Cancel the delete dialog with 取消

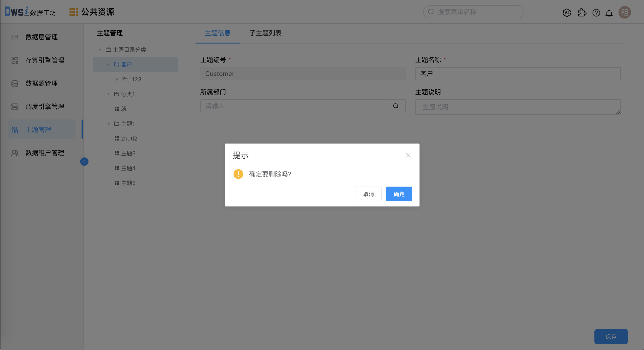[368, 194]
